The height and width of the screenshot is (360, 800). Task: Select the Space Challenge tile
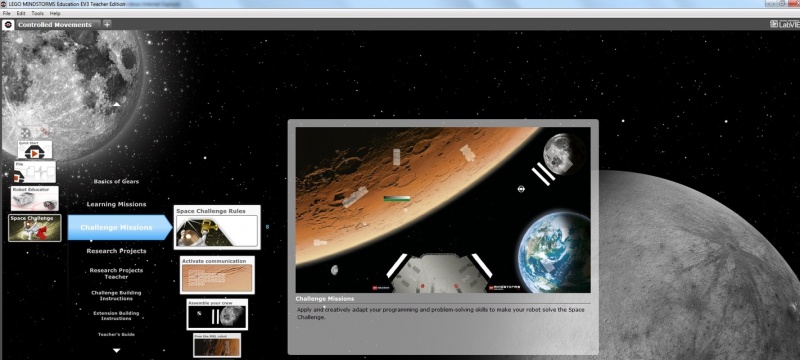[35, 228]
